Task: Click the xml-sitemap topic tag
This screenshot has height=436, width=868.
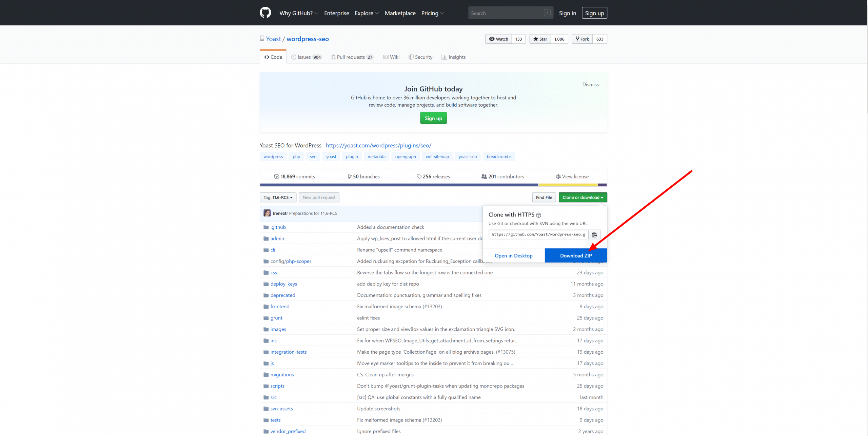Action: 437,157
